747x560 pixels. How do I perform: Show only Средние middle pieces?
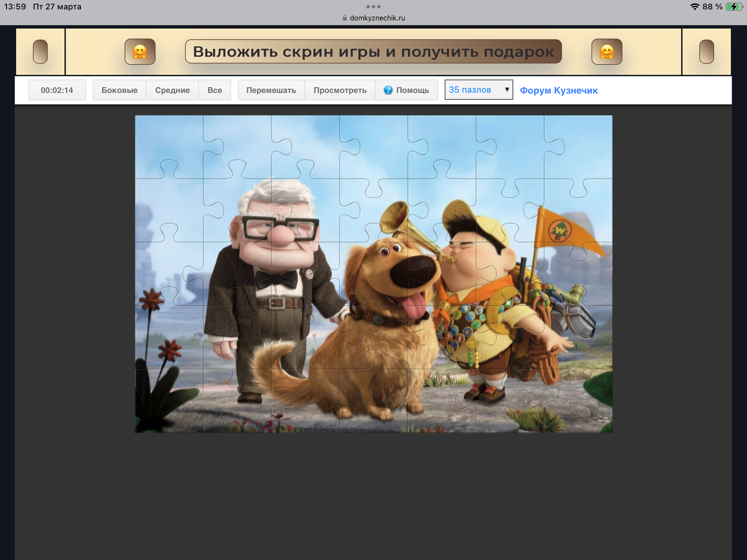click(172, 90)
